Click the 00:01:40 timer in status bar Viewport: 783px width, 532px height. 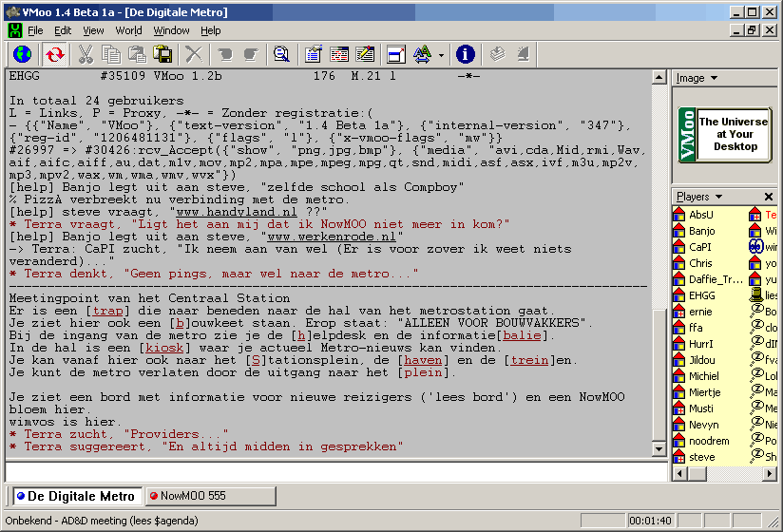tap(650, 521)
